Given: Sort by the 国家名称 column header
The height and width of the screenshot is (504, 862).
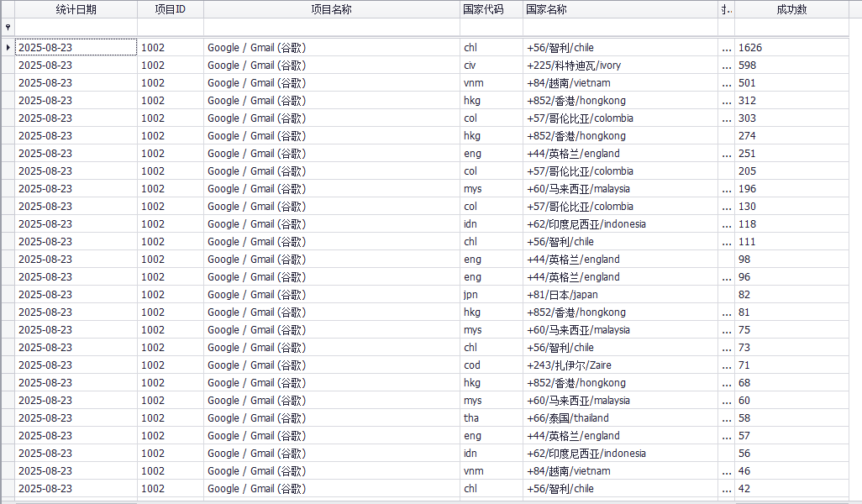Looking at the screenshot, I should click(620, 9).
